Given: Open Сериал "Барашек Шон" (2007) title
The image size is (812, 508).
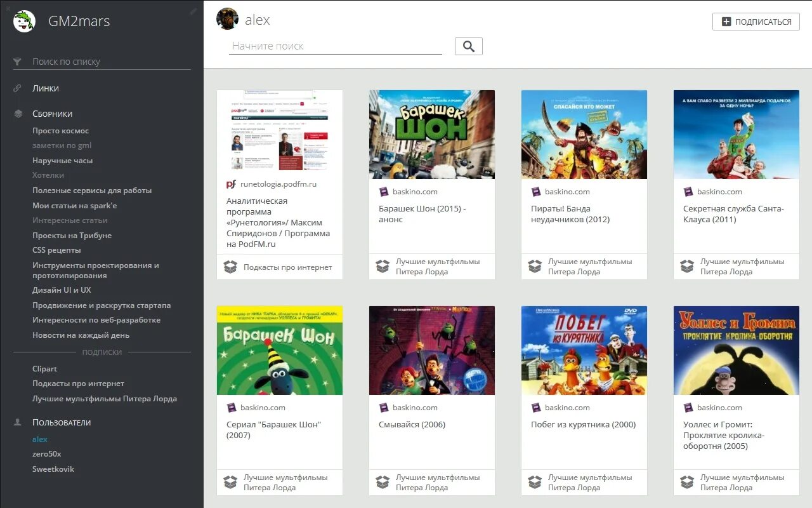Looking at the screenshot, I should coord(274,430).
